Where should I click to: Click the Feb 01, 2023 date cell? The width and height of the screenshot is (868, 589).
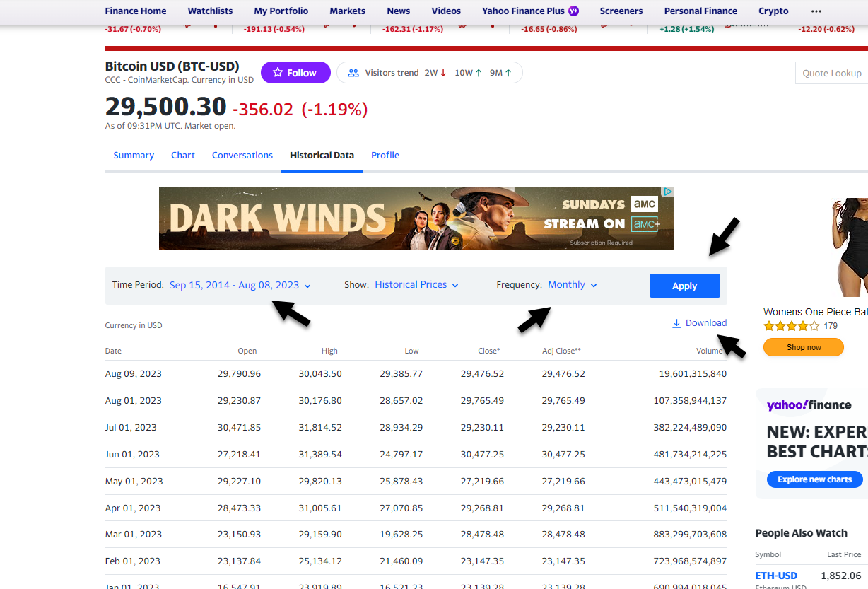pyautogui.click(x=133, y=561)
